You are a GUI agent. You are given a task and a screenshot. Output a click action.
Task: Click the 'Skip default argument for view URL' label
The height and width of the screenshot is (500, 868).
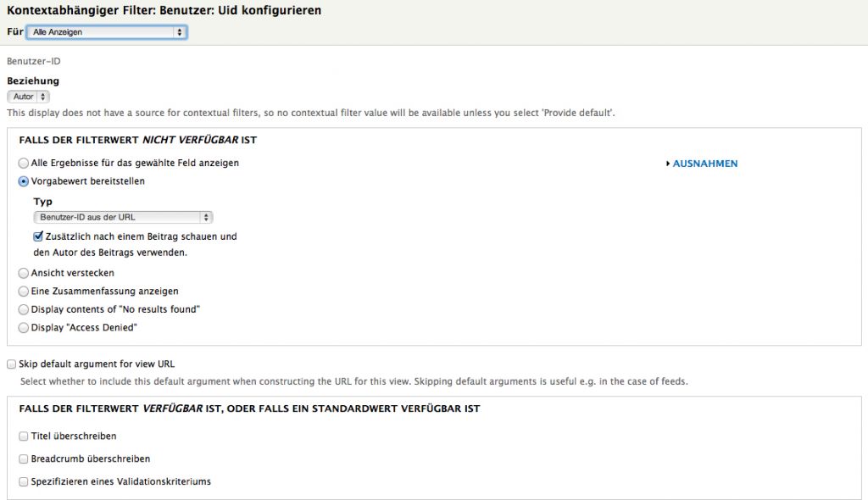tap(97, 364)
